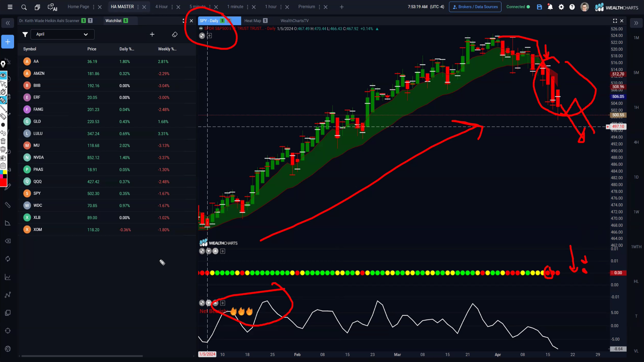Screen dimensions: 644x362
Task: Open 1 hour tab options menu
Action: 281,7
